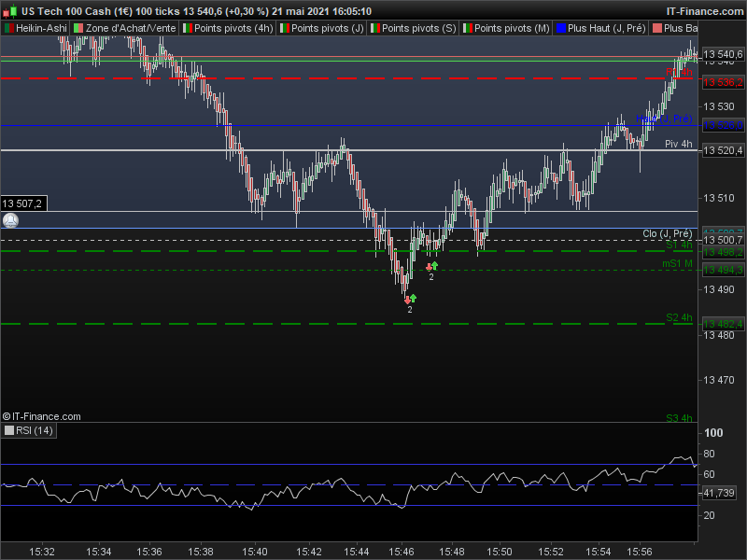
Task: Select the Points pivots (J) indicator label
Action: click(322, 28)
